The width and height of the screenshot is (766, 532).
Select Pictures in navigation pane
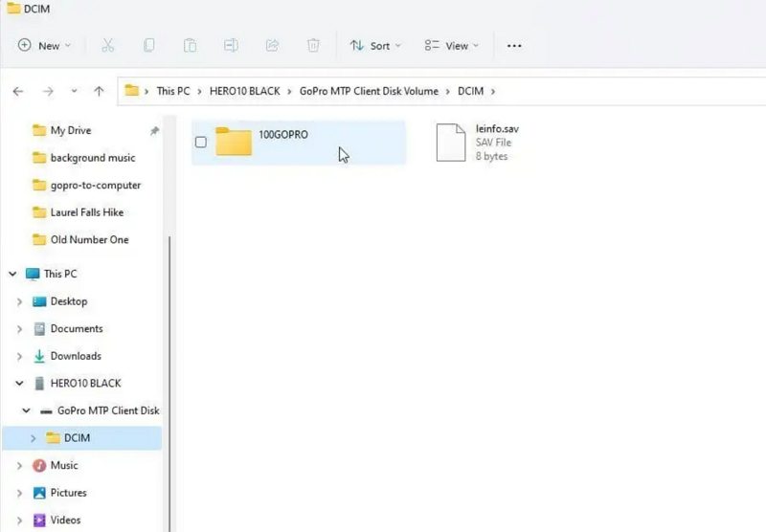[68, 493]
